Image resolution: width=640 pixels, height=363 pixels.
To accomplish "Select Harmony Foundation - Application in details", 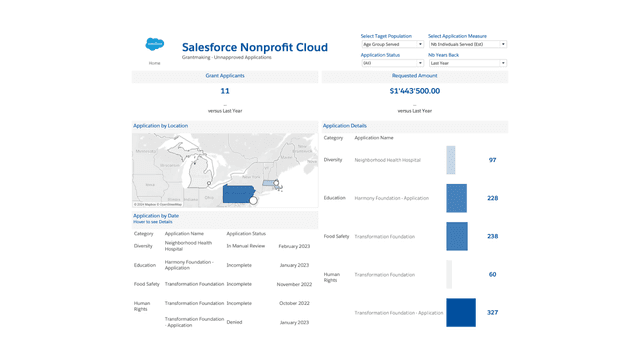I will [x=392, y=198].
